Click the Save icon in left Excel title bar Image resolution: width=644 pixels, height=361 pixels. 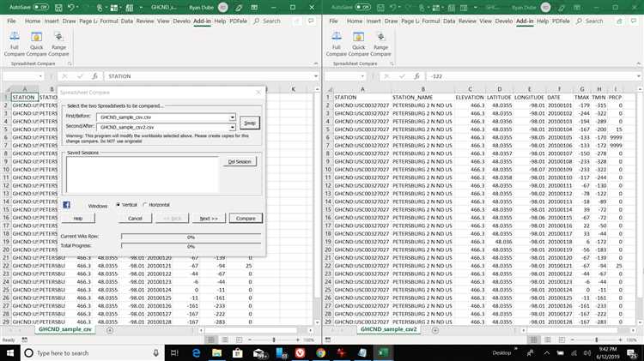(x=58, y=8)
